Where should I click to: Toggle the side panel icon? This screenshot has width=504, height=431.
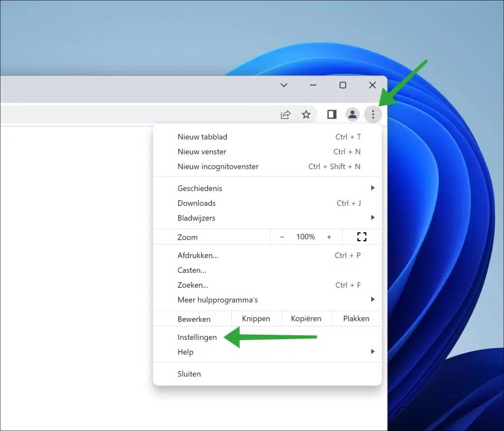332,114
